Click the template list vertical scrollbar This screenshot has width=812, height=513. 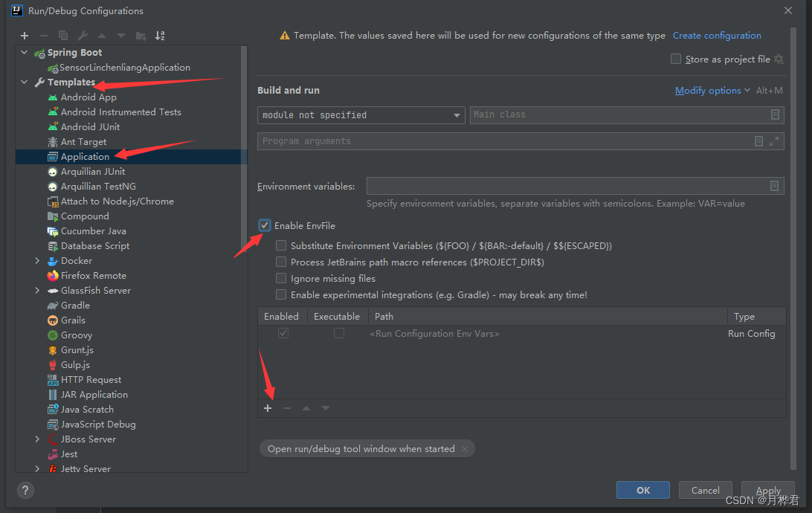click(x=244, y=150)
